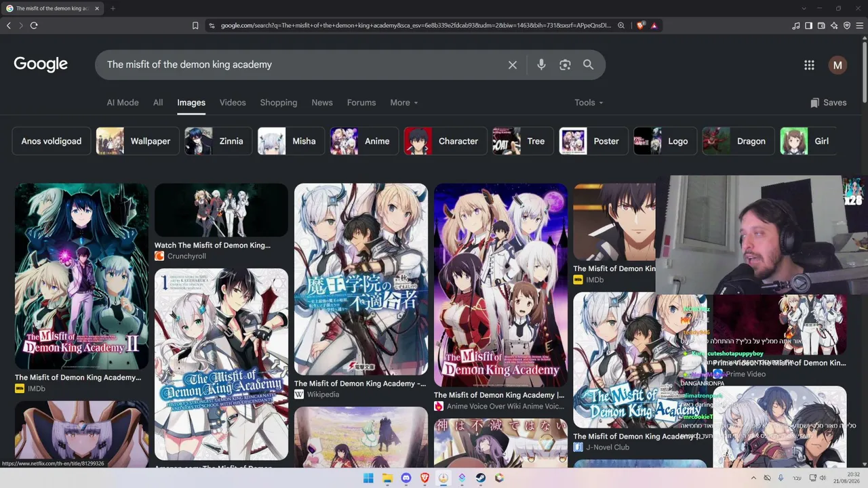The width and height of the screenshot is (868, 488).
Task: Start voice search with the microphone icon
Action: [541, 64]
